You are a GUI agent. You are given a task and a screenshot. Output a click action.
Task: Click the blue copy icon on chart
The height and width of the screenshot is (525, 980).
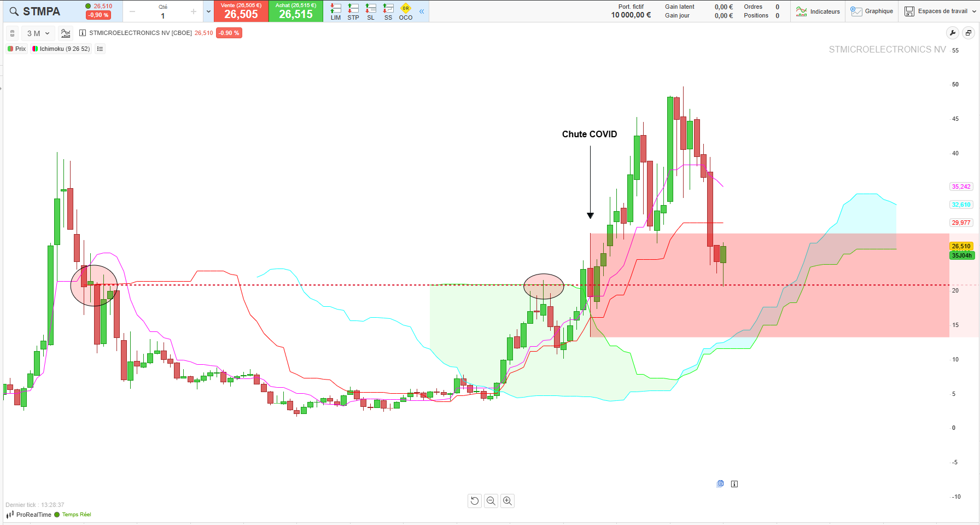click(x=720, y=483)
